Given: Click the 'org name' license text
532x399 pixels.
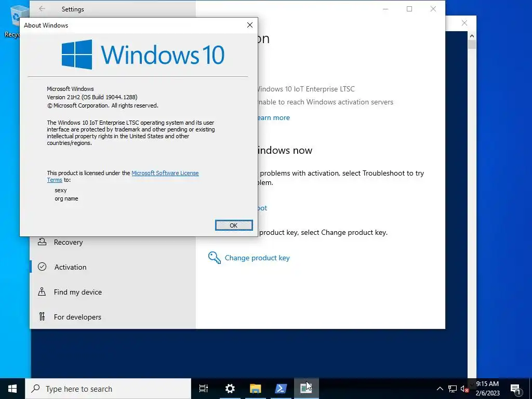Looking at the screenshot, I should tap(66, 199).
